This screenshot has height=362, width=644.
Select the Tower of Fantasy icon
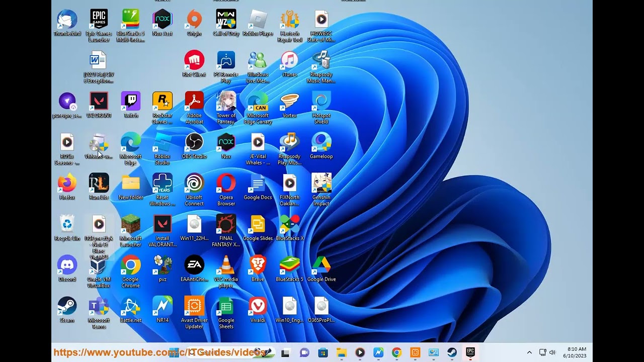click(226, 108)
